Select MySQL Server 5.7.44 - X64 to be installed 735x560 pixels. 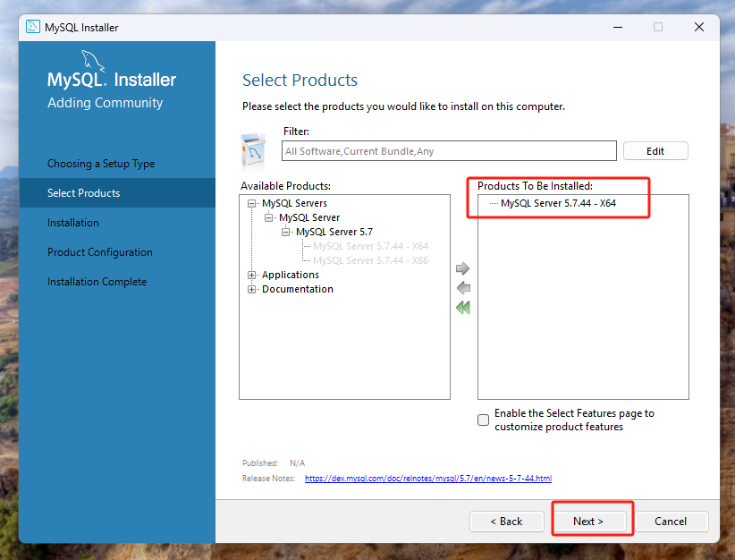558,203
